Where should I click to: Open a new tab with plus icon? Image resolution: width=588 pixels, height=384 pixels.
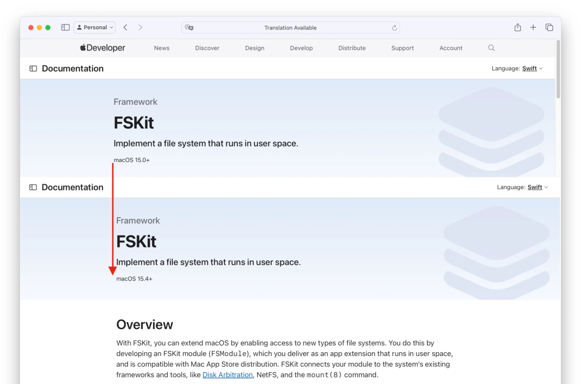[533, 28]
